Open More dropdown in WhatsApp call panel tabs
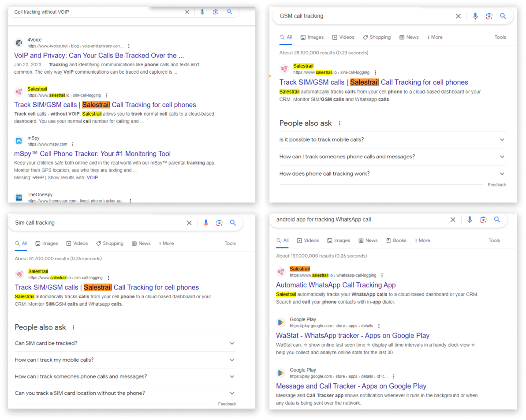The height and width of the screenshot is (420, 526). (422, 241)
